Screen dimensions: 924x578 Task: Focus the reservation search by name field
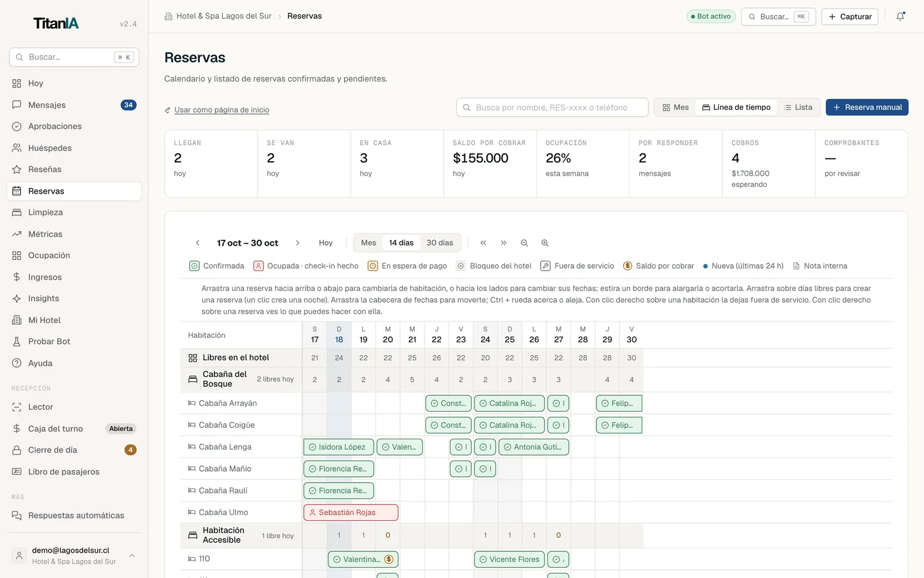[x=552, y=108]
